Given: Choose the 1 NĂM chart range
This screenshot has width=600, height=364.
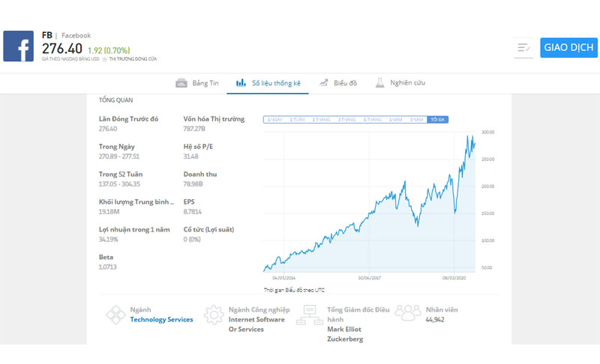Looking at the screenshot, I should coord(396,120).
